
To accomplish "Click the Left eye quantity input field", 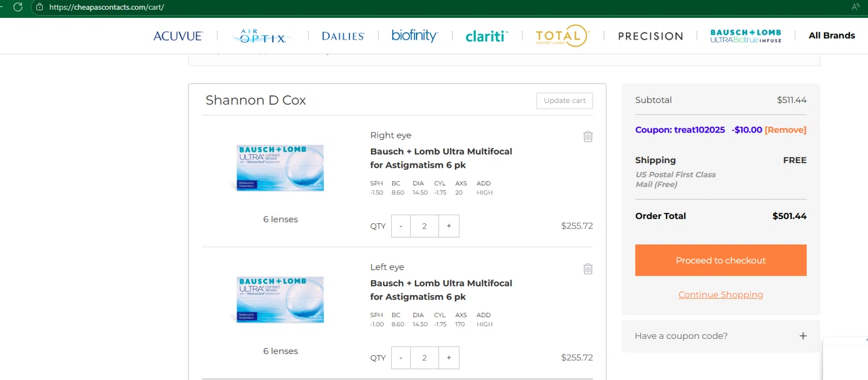I will coord(424,358).
